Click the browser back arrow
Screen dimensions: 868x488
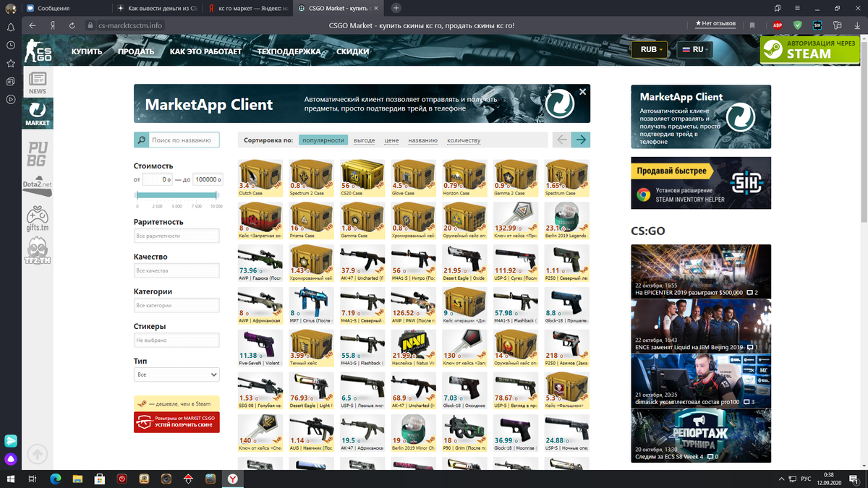coord(33,25)
